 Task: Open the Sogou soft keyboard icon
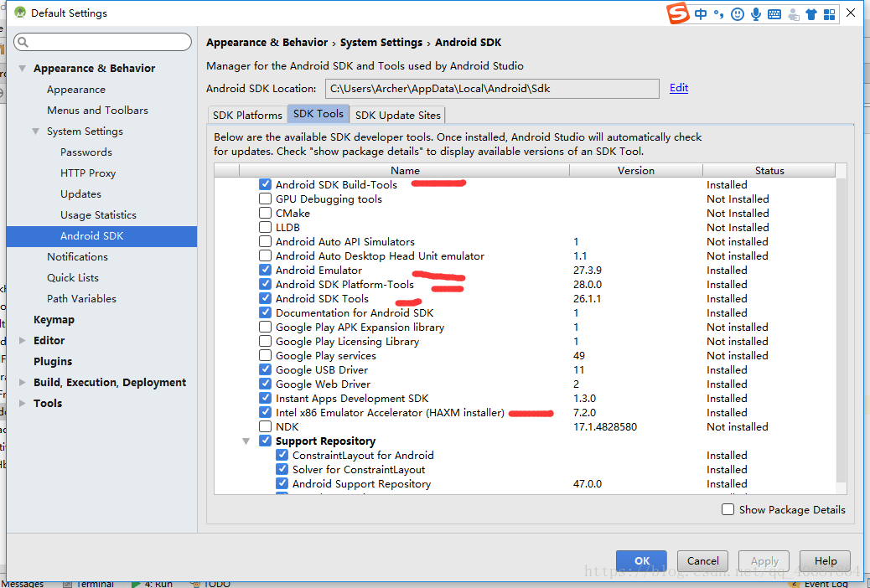(774, 14)
